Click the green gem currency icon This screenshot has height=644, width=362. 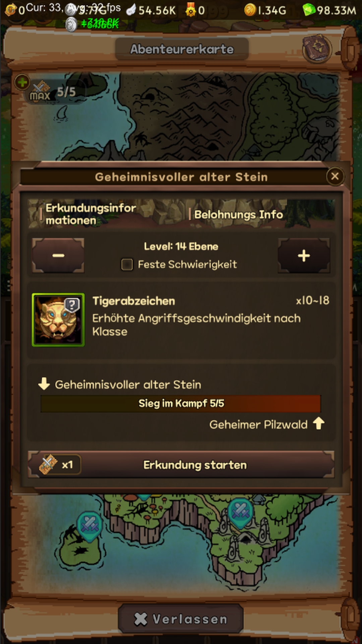click(x=308, y=10)
